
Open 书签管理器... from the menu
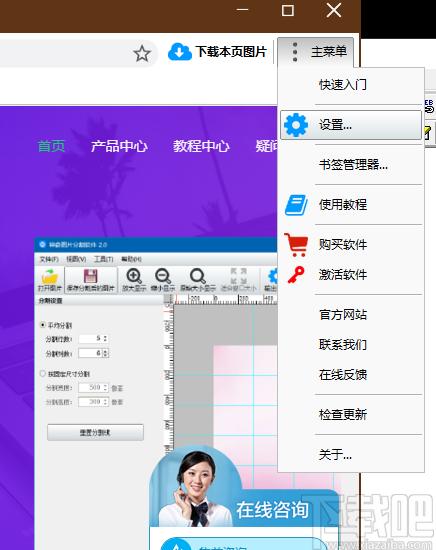(353, 165)
